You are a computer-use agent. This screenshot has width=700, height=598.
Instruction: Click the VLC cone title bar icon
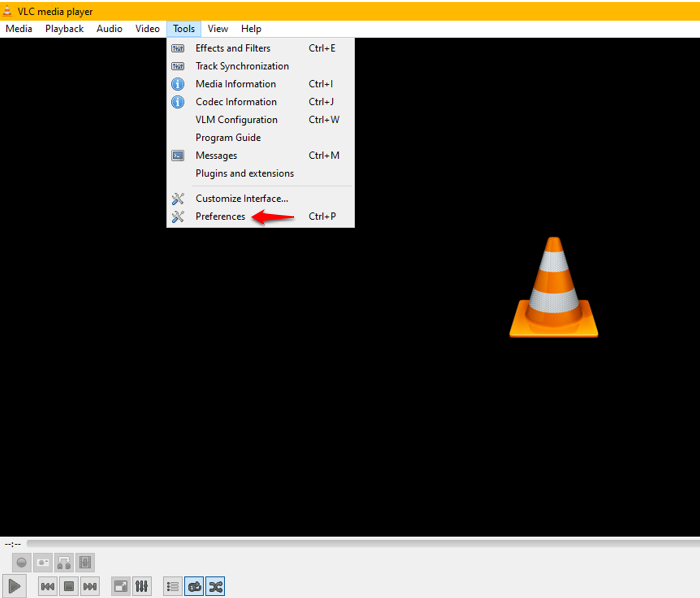[x=8, y=11]
